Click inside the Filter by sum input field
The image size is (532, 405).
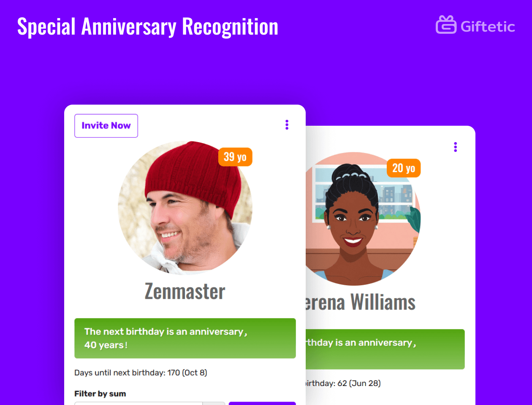139,404
